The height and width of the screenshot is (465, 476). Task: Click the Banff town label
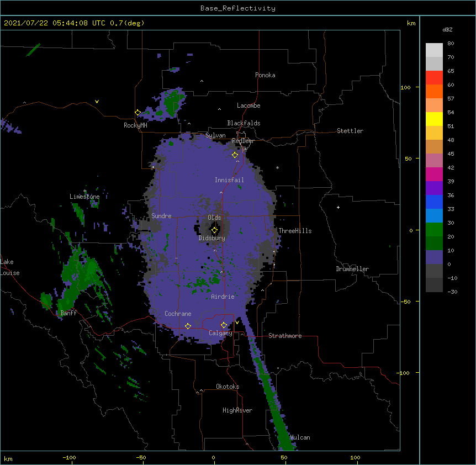coord(68,313)
